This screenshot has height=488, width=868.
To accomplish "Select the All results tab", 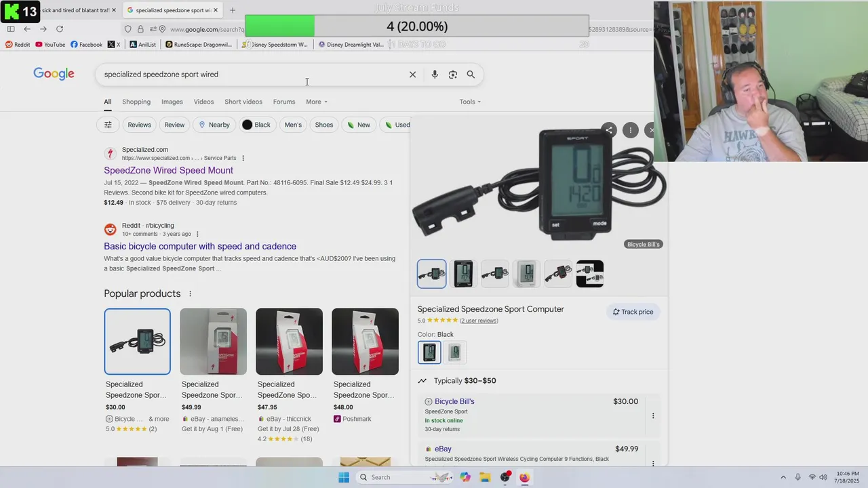I will (107, 102).
